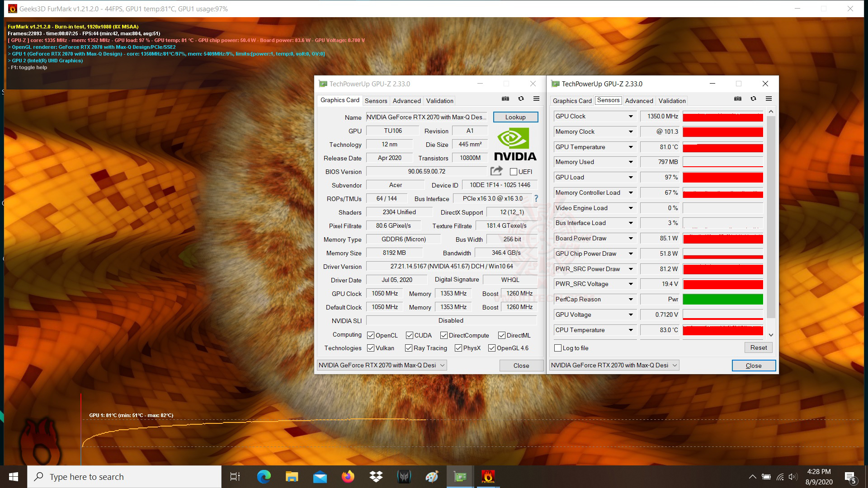Click refresh icon in Sensors window
Image resolution: width=868 pixels, height=488 pixels.
point(753,99)
